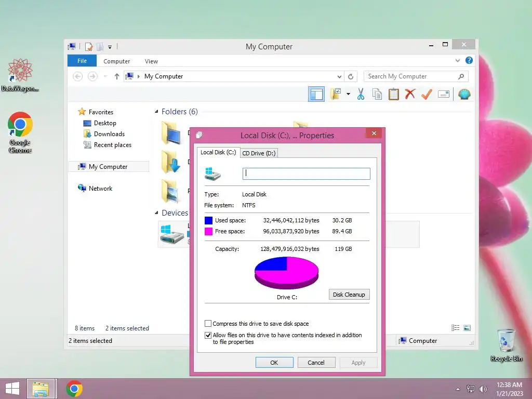
Task: Click the Drive C: pie chart
Action: click(x=287, y=273)
